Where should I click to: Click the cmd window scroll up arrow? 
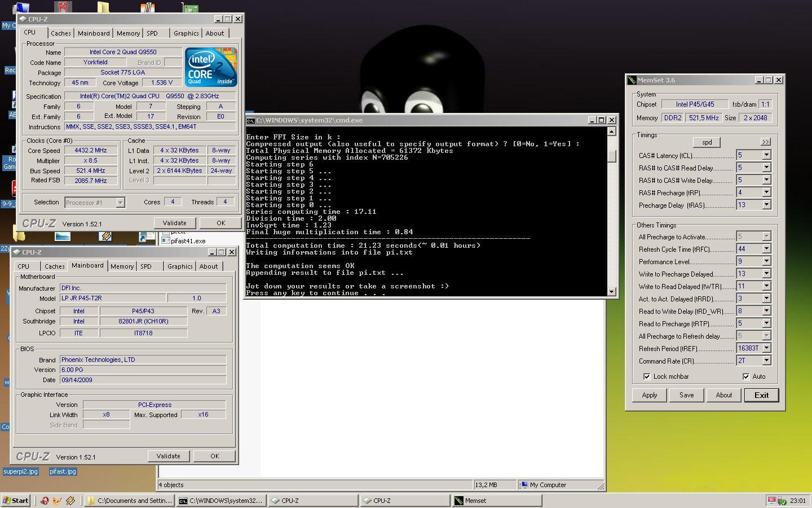612,132
